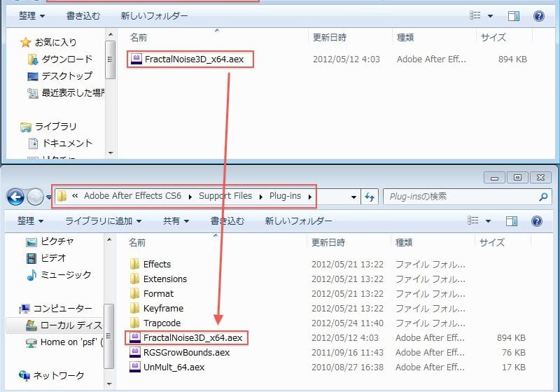The image size is (560, 392).
Task: Open 整理 menu in Plug-ins window
Action: point(31,221)
